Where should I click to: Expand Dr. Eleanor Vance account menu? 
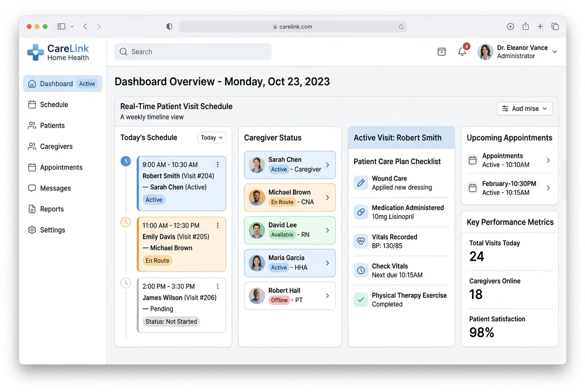(555, 52)
